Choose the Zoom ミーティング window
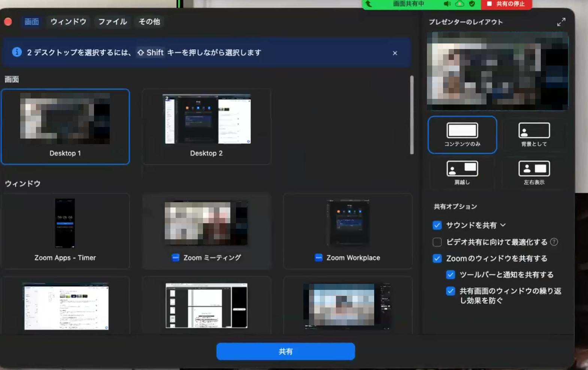The width and height of the screenshot is (588, 370). point(206,231)
